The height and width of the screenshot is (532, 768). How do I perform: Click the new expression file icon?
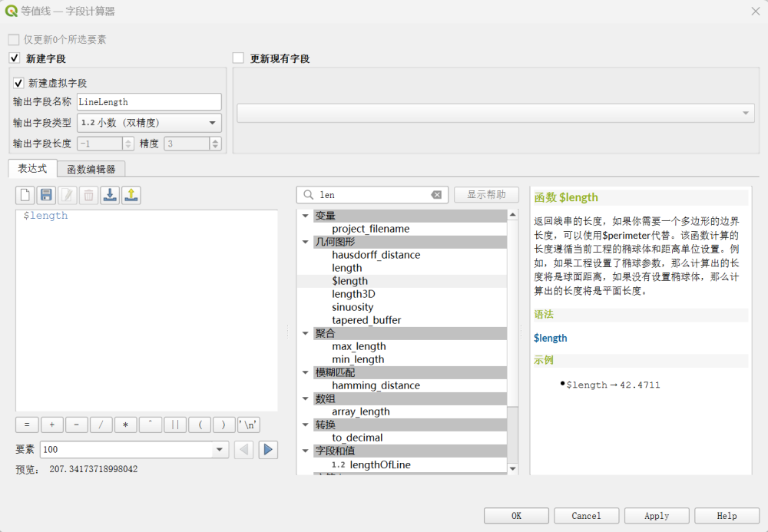point(25,195)
